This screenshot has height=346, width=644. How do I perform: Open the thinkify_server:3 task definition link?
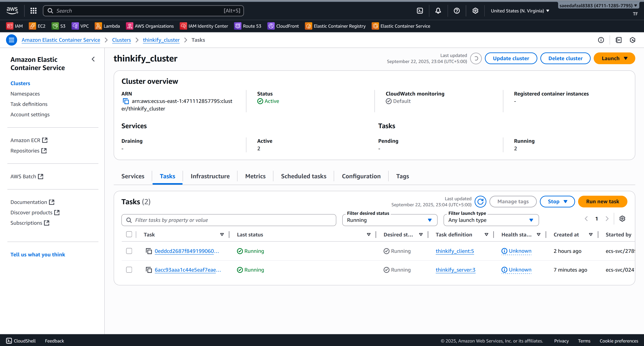455,270
